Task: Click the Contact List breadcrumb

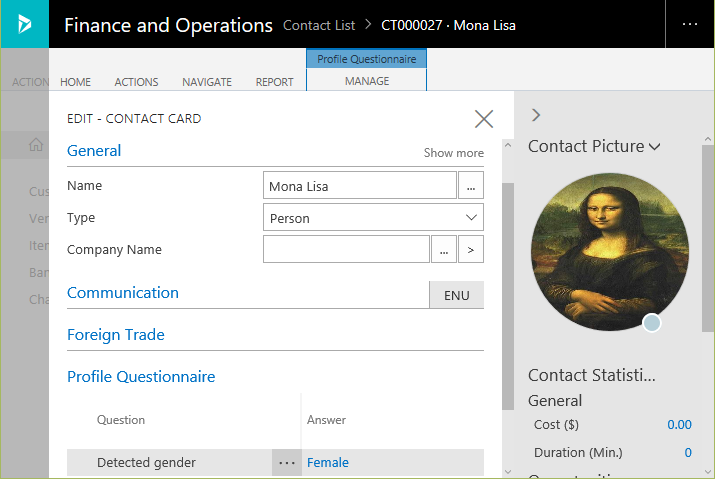Action: click(319, 25)
